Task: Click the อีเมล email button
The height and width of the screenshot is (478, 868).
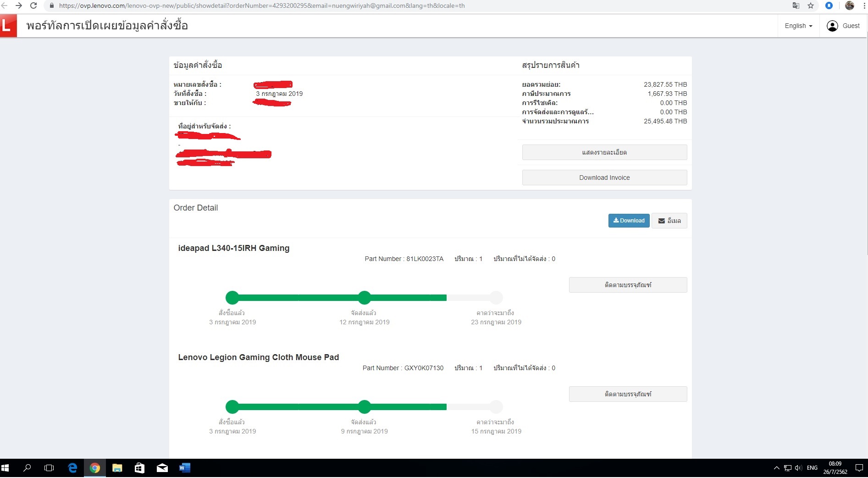Action: (x=669, y=221)
